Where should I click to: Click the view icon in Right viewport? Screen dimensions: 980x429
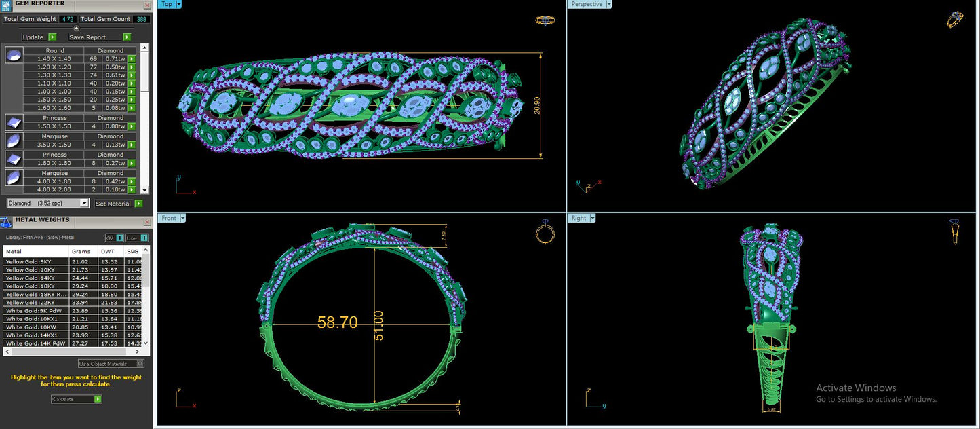pos(954,231)
